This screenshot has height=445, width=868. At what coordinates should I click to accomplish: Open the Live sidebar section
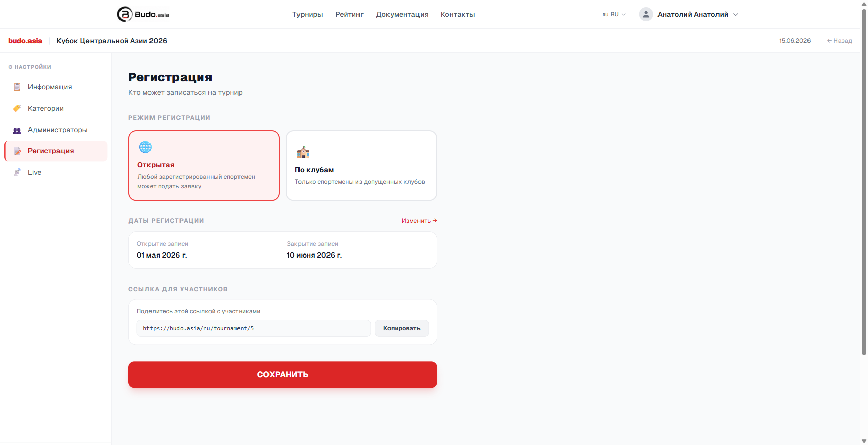tap(56, 172)
